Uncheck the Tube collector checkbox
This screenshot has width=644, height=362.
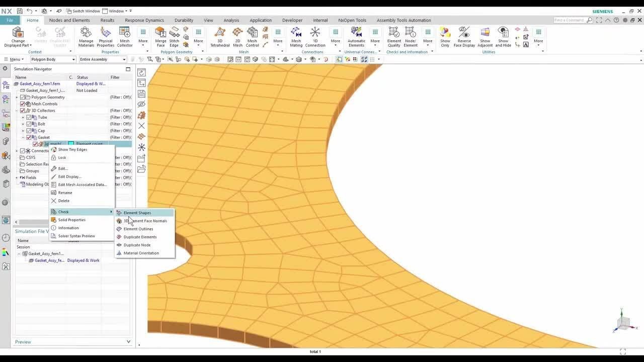tap(29, 117)
